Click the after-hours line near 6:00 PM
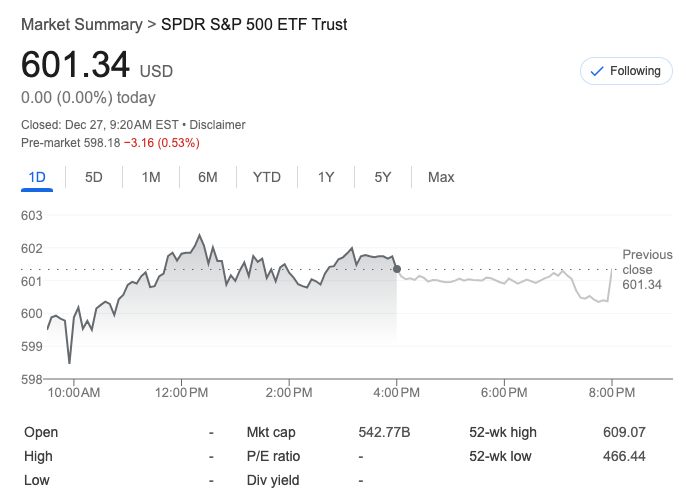The image size is (686, 498). (505, 281)
